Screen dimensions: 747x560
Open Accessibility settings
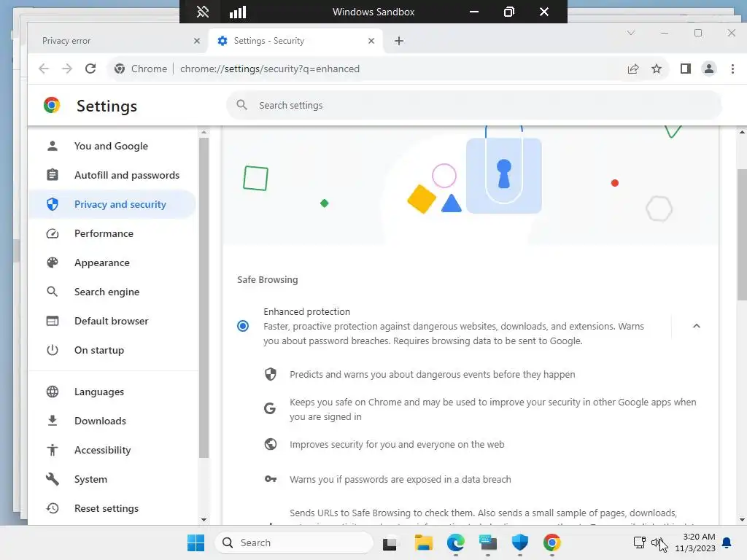click(112, 450)
